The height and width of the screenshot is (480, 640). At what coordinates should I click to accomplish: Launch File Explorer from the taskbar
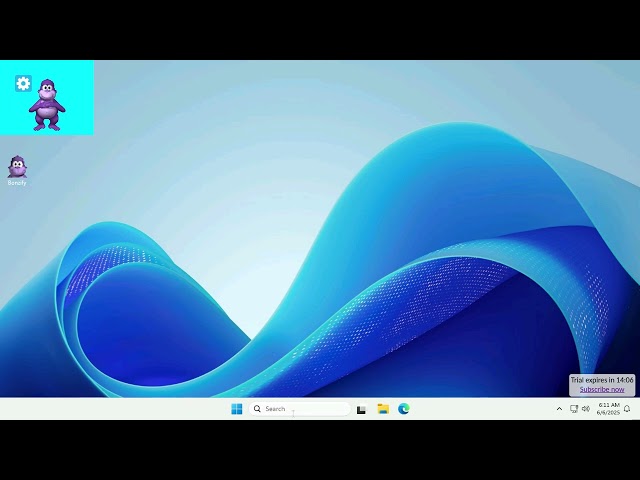coord(383,409)
